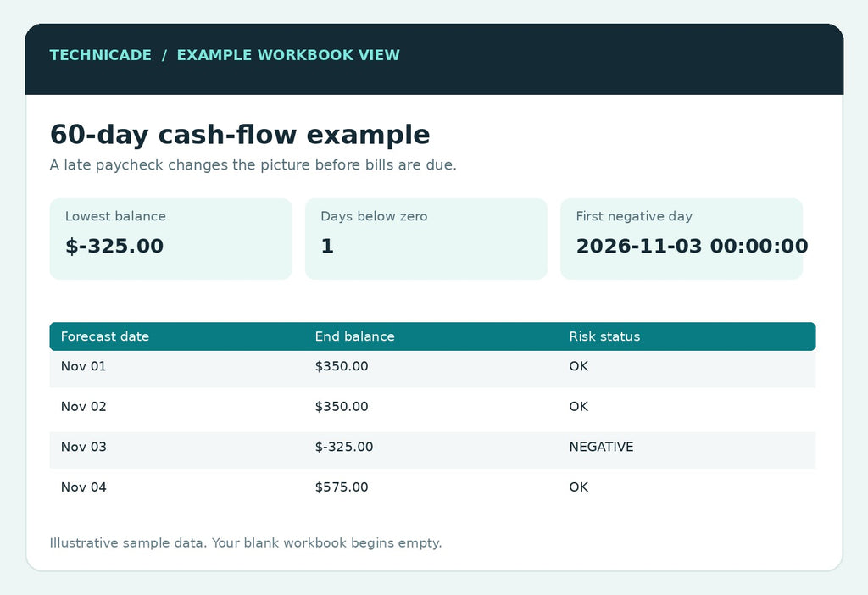Click the NEGATIVE risk status cell

click(x=601, y=448)
